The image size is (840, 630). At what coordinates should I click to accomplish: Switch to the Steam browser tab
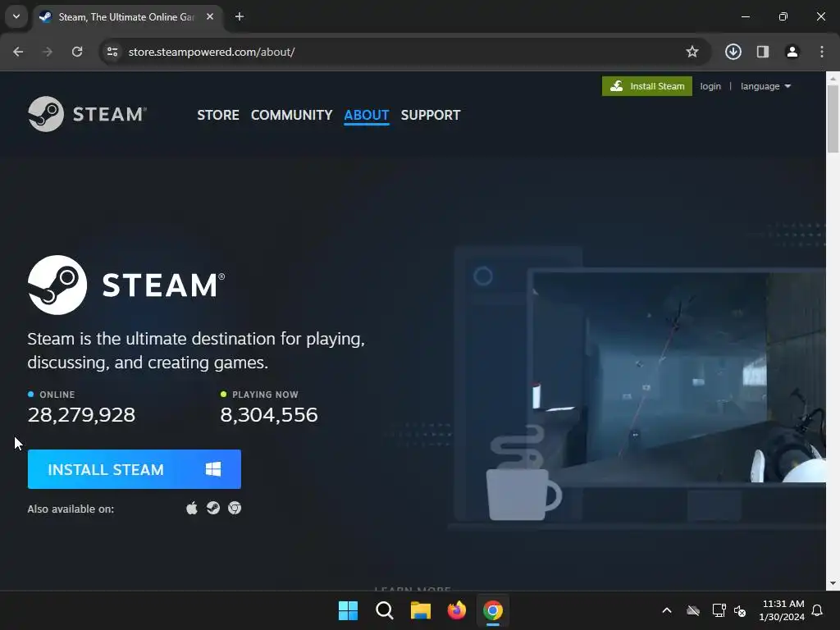pos(126,16)
